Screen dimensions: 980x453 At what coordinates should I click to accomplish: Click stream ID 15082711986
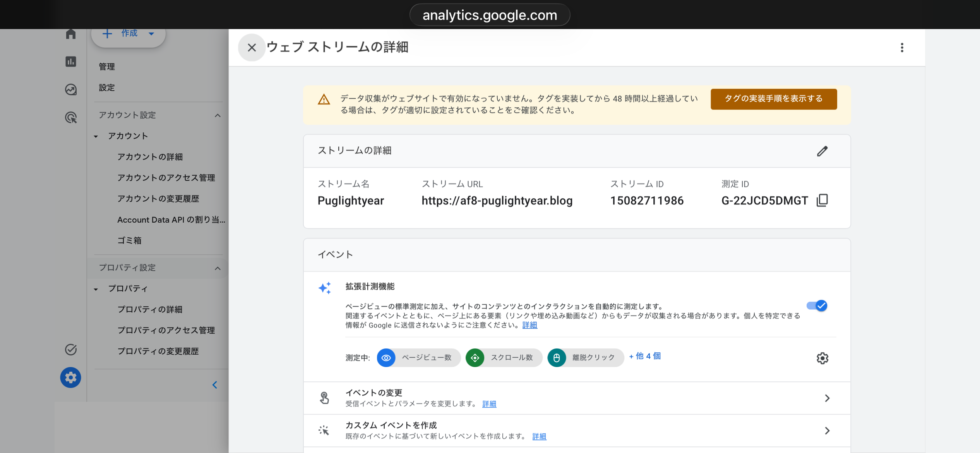click(647, 201)
